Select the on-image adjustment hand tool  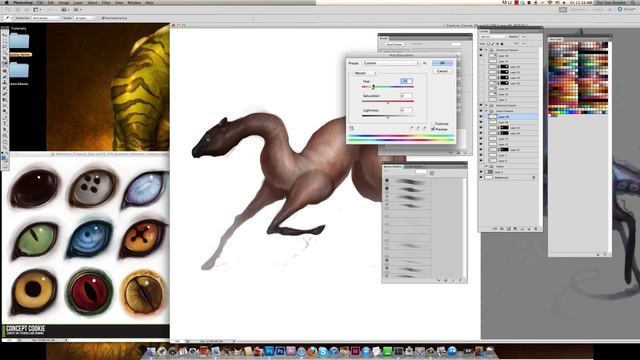click(x=351, y=128)
